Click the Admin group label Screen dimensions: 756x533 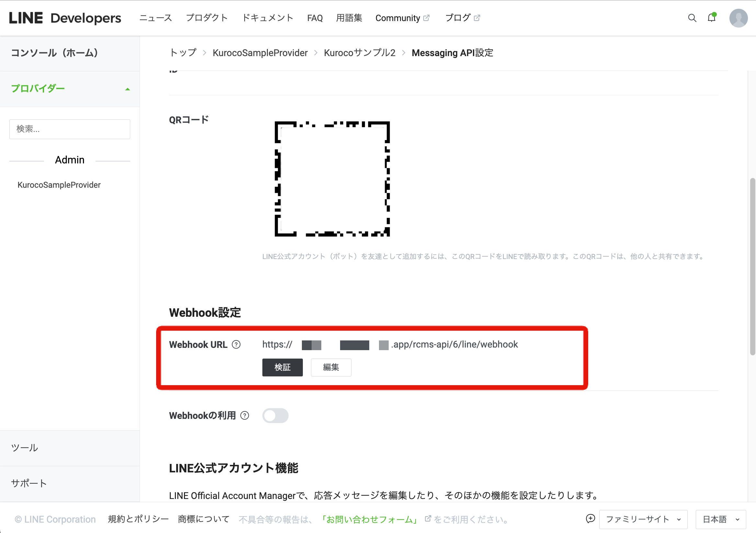click(x=70, y=160)
